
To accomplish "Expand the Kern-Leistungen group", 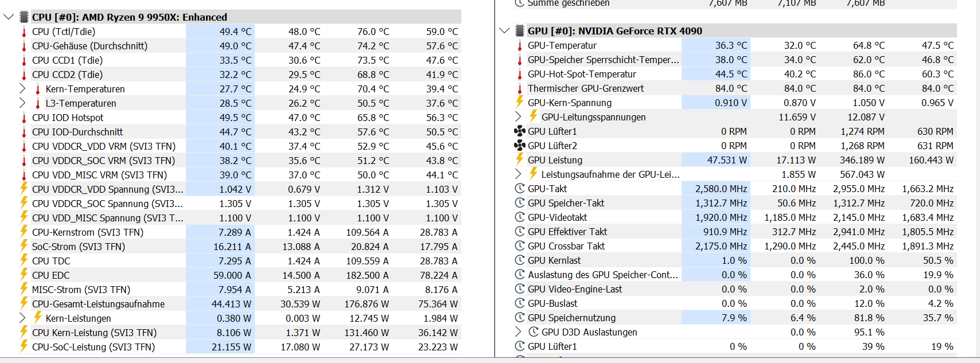I will tap(22, 318).
